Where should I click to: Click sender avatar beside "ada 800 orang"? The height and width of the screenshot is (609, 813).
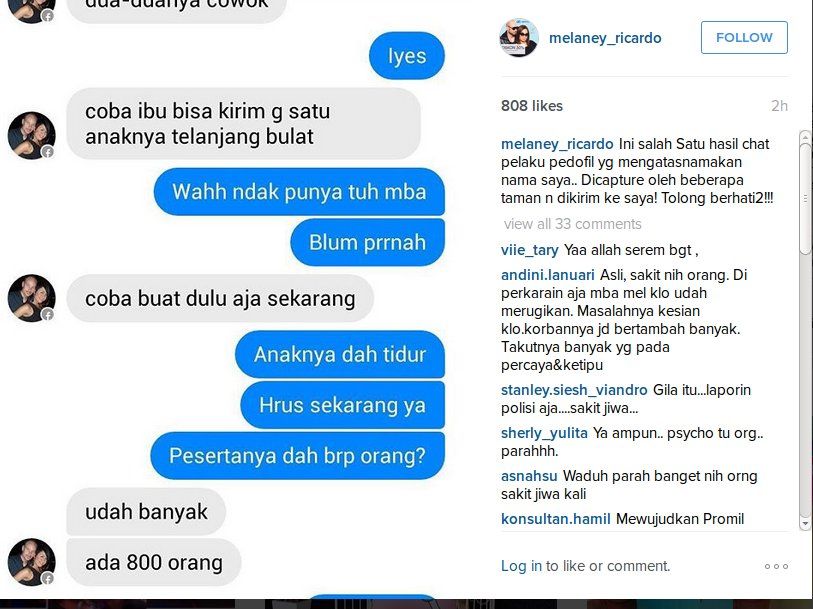(x=32, y=562)
